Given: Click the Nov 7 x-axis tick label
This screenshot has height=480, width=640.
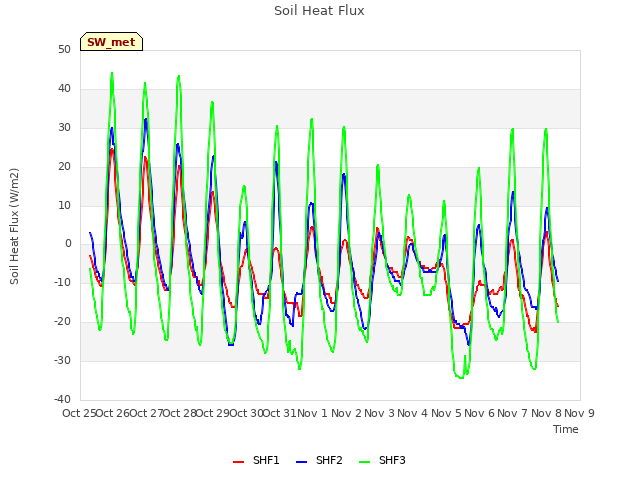Looking at the screenshot, I should tap(513, 413).
